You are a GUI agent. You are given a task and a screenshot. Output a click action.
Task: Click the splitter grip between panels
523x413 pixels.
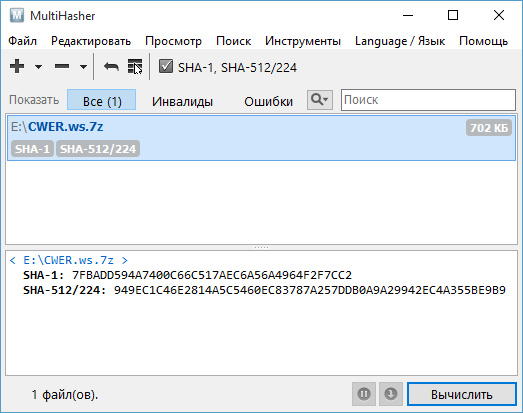coord(261,248)
